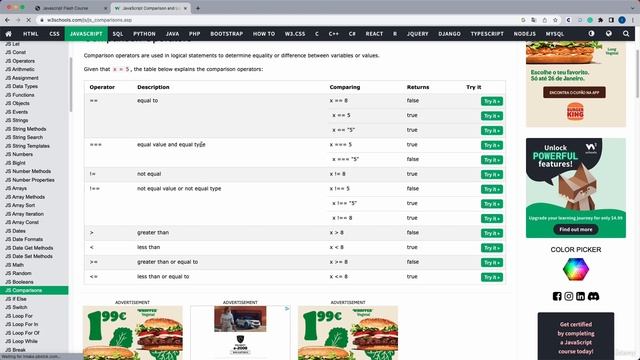Open a new browser tab with plus
Image resolution: width=640 pixels, height=360 pixels.
click(x=198, y=8)
